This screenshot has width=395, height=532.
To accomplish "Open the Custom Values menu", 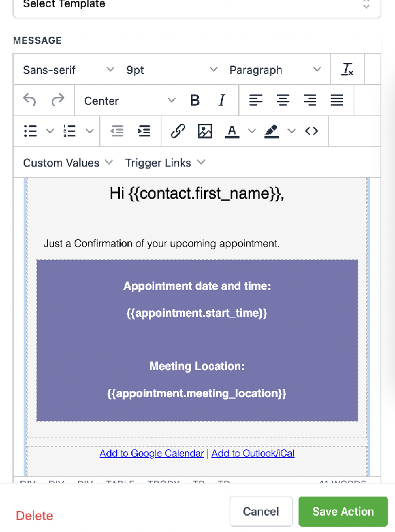I will pyautogui.click(x=68, y=163).
